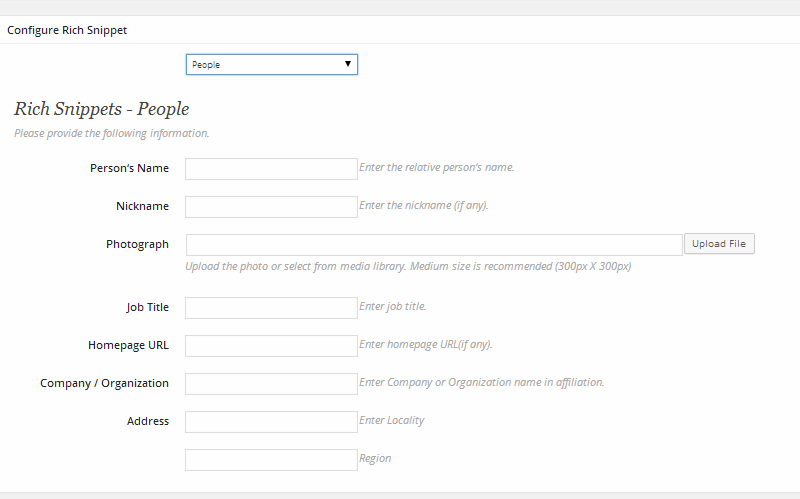This screenshot has height=499, width=800.
Task: Click the Job Title label
Action: point(147,307)
